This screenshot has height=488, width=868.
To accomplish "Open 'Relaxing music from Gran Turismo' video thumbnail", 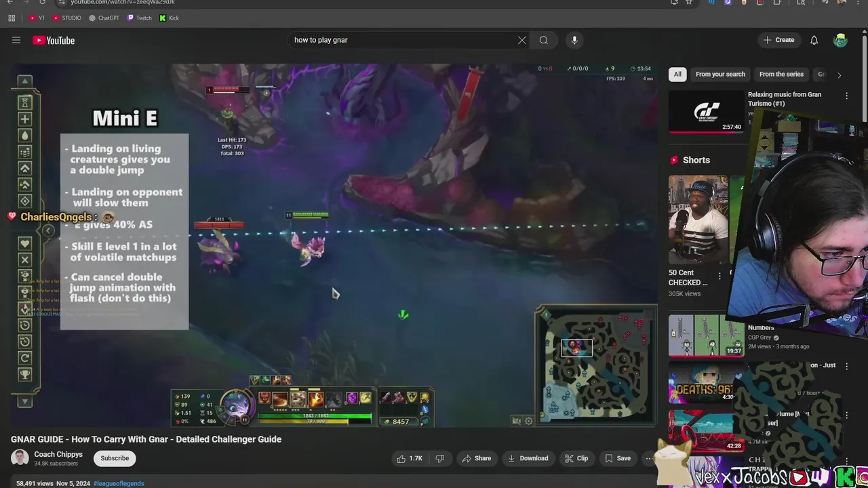I will 706,112.
